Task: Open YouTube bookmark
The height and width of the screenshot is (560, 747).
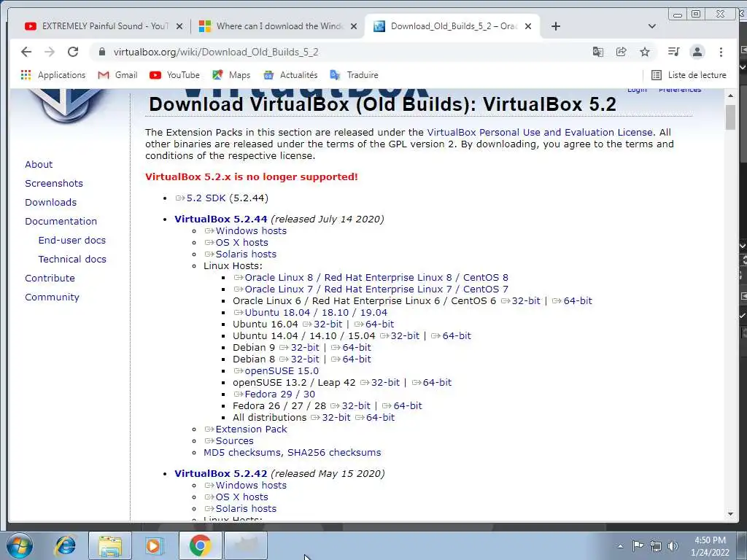Action: [x=174, y=75]
